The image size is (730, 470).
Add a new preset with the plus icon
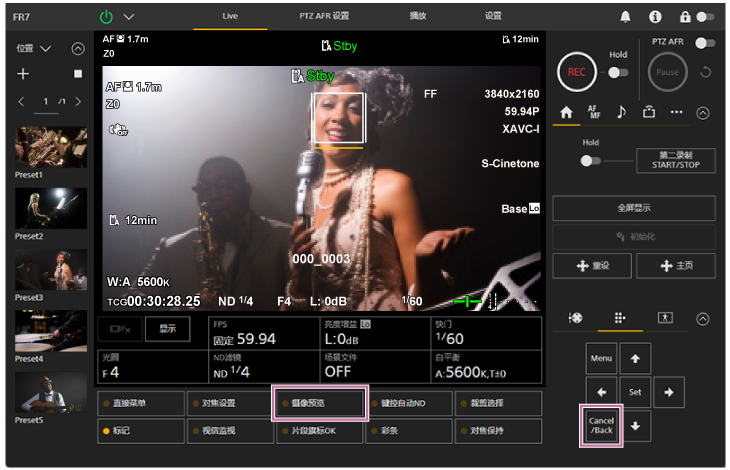(23, 74)
